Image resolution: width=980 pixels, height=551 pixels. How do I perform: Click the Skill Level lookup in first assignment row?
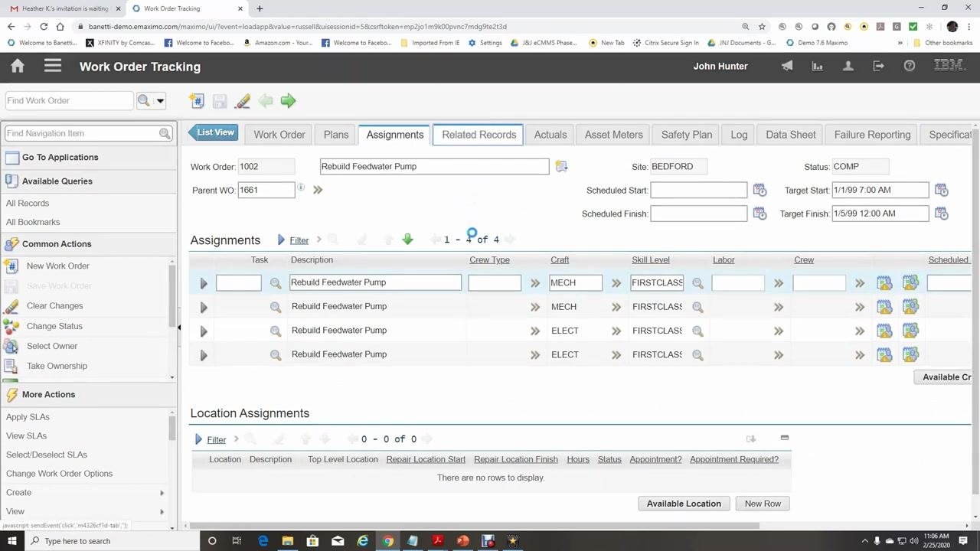point(697,283)
